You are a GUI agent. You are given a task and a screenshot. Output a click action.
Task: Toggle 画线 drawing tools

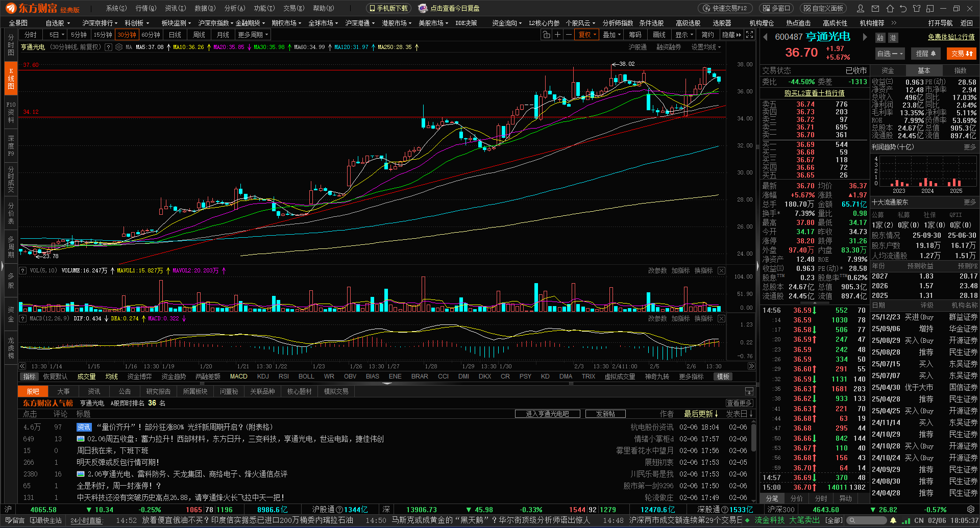tap(659, 35)
